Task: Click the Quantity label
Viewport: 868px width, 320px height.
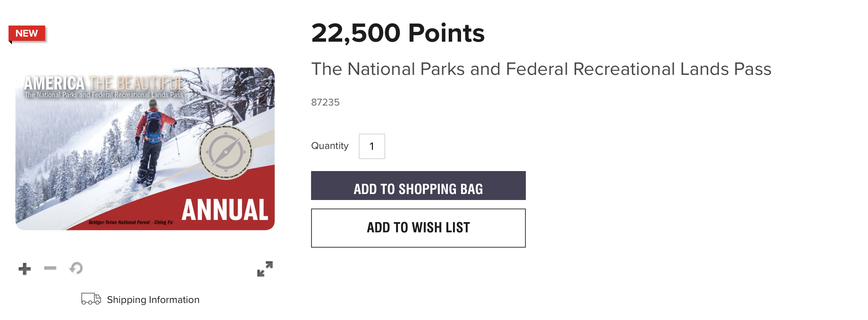Action: (x=330, y=146)
